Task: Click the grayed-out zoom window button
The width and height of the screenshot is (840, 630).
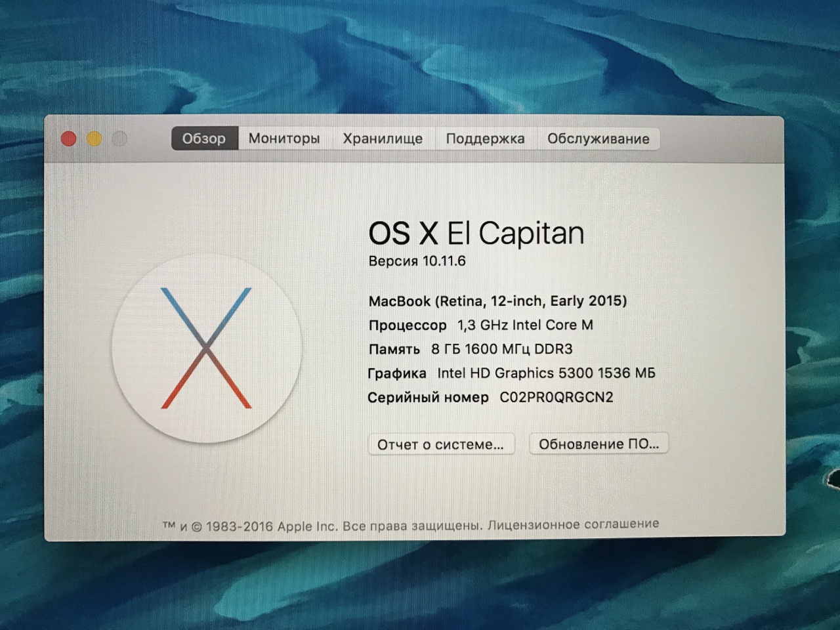Action: click(x=119, y=138)
